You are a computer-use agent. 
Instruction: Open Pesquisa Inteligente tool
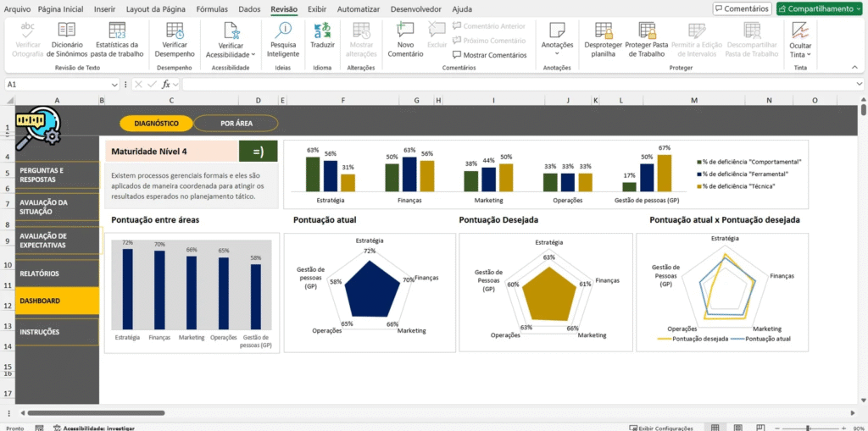282,31
